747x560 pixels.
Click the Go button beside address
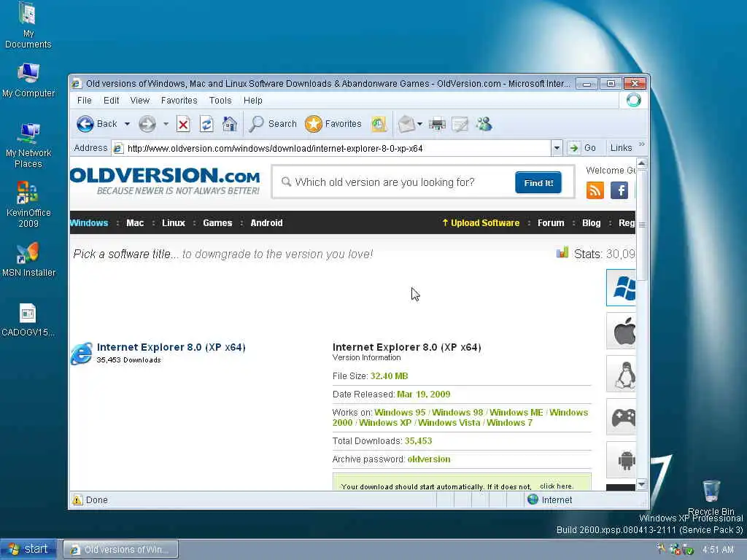pos(583,148)
